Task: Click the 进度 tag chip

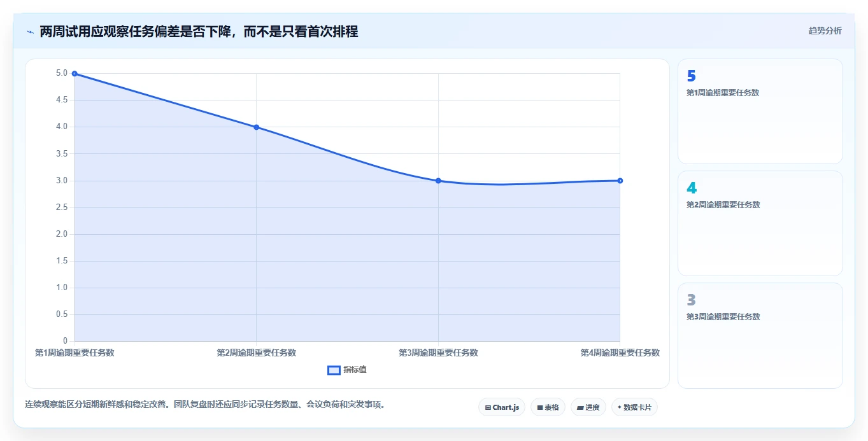Action: [x=588, y=407]
